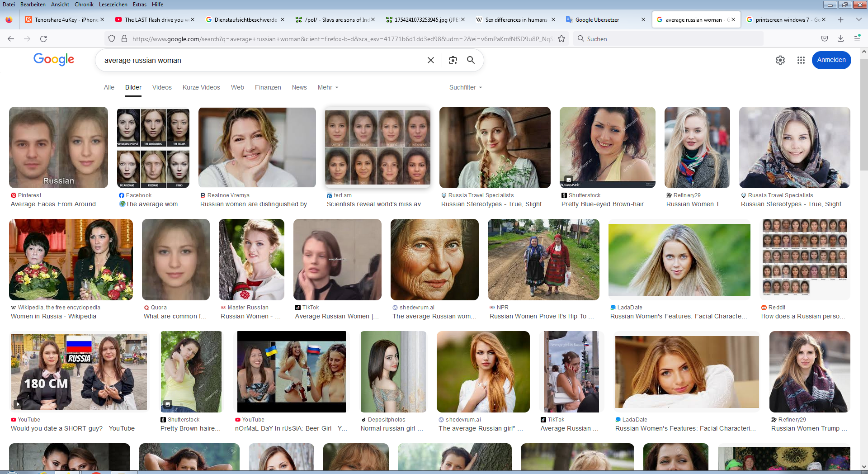Open the shedevrum.ai elderly woman thumbnail
Viewport: 868px width, 474px height.
[434, 260]
